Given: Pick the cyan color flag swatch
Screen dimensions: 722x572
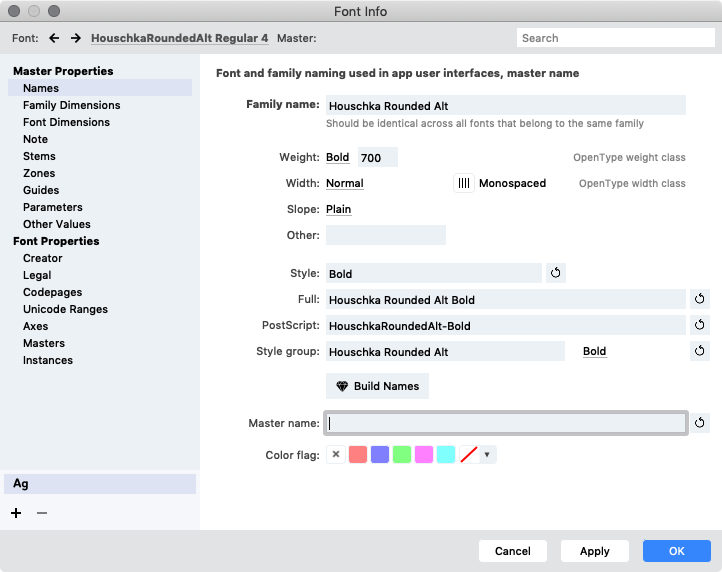Looking at the screenshot, I should [x=446, y=455].
